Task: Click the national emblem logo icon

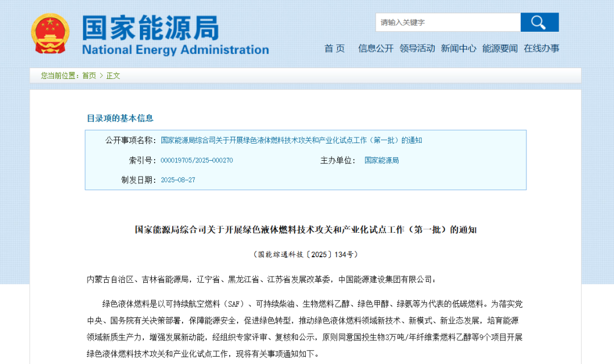Action: 50,33
